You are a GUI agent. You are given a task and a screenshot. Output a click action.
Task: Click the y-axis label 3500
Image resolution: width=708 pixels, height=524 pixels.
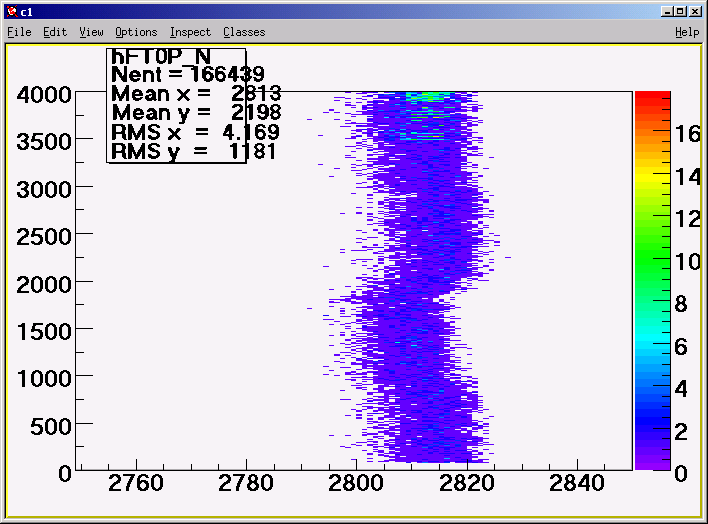(44, 142)
